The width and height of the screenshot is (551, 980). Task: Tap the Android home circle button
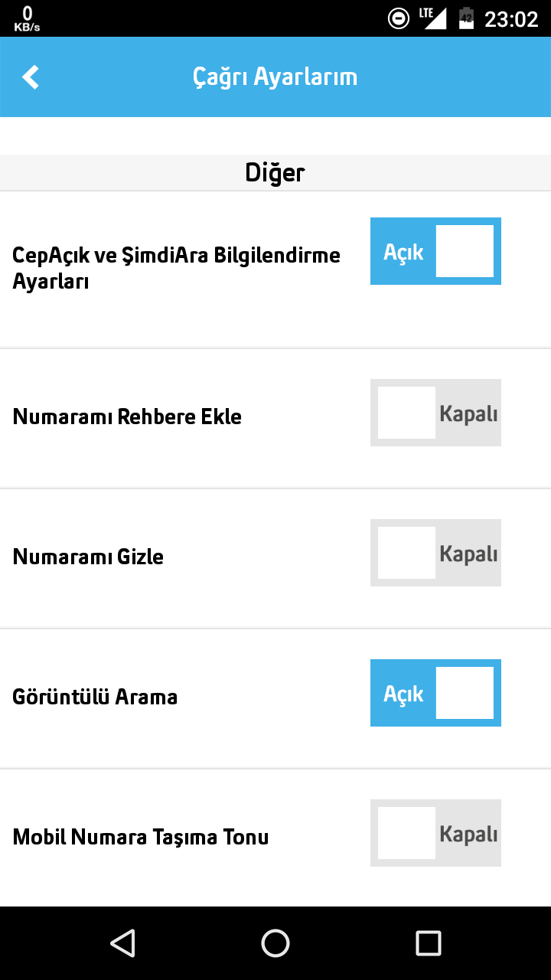click(x=275, y=943)
